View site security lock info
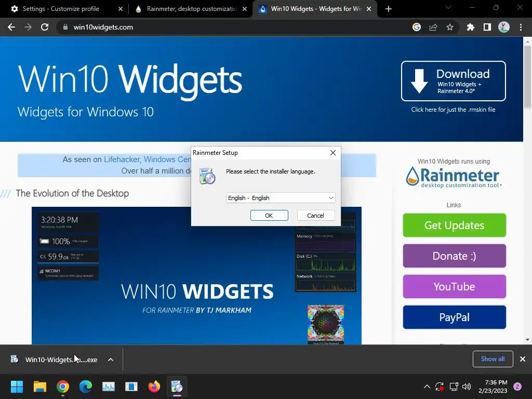The height and width of the screenshot is (399, 532). (65, 27)
